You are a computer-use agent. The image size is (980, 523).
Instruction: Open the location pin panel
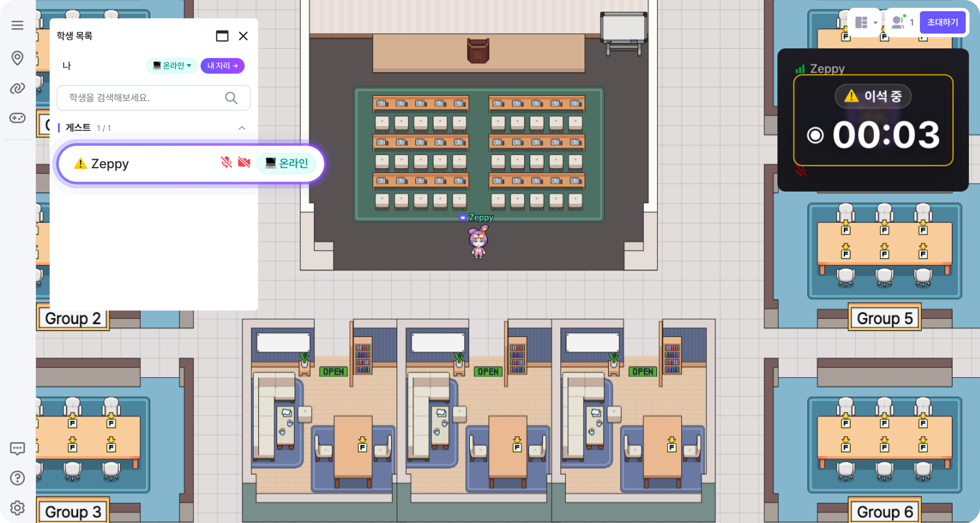[x=17, y=58]
